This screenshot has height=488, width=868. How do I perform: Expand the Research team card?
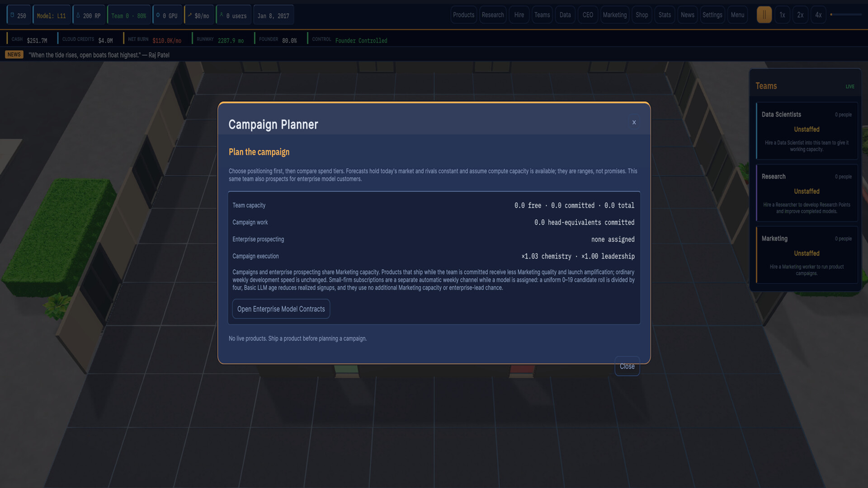pos(807,193)
